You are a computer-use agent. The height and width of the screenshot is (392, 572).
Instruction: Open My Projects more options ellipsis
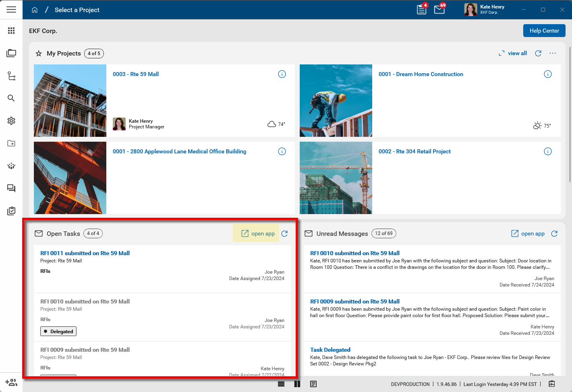[553, 54]
